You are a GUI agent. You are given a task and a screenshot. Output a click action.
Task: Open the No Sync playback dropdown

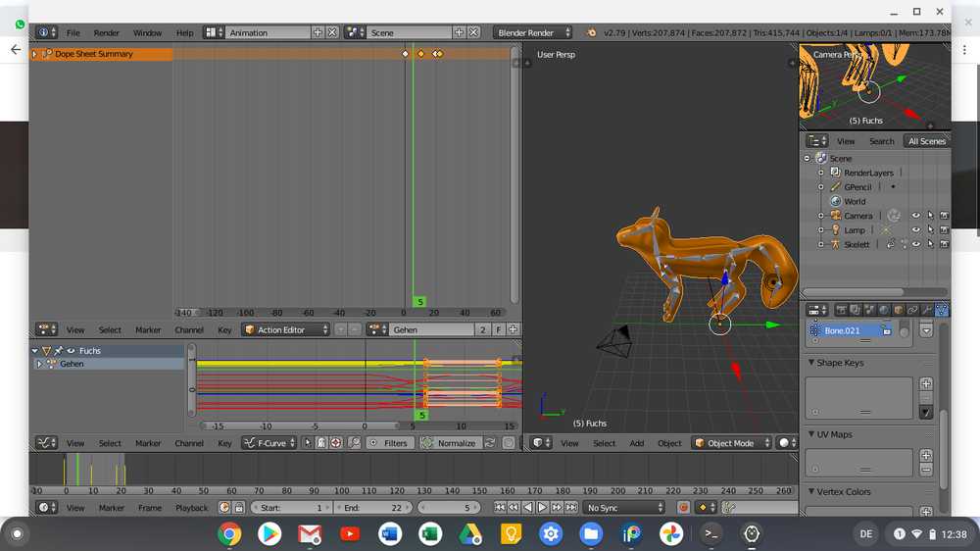624,508
